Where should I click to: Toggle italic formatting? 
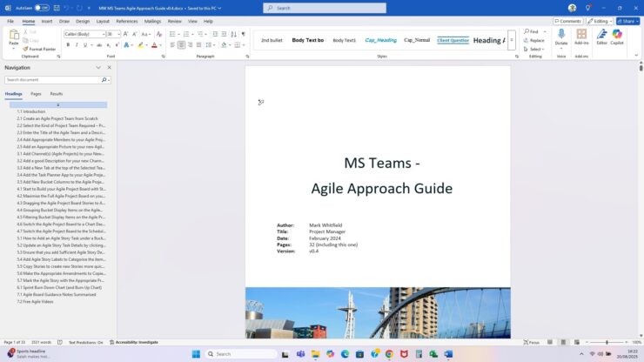pos(77,44)
